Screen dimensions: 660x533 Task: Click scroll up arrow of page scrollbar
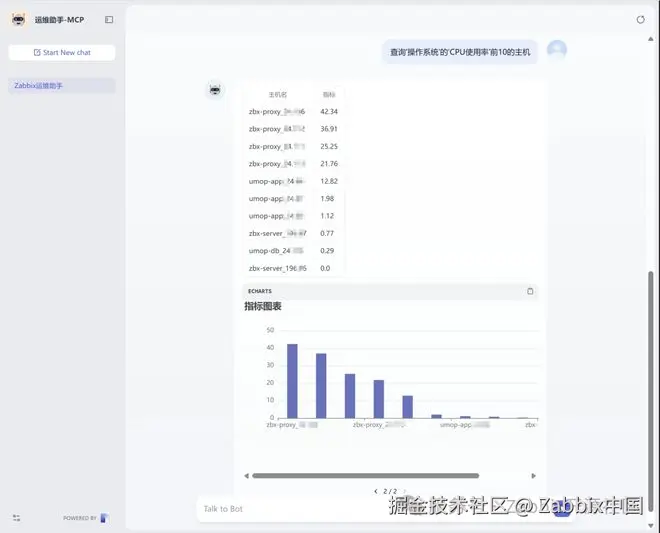click(651, 39)
